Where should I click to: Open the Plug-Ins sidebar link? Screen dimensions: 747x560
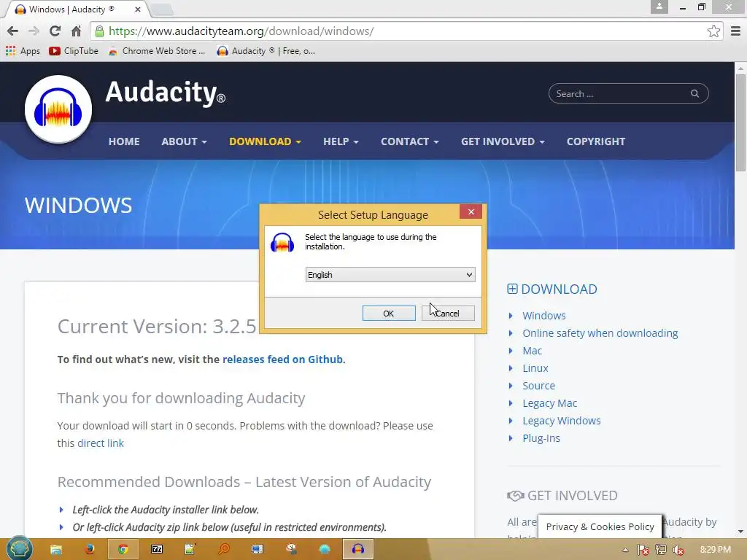click(541, 438)
